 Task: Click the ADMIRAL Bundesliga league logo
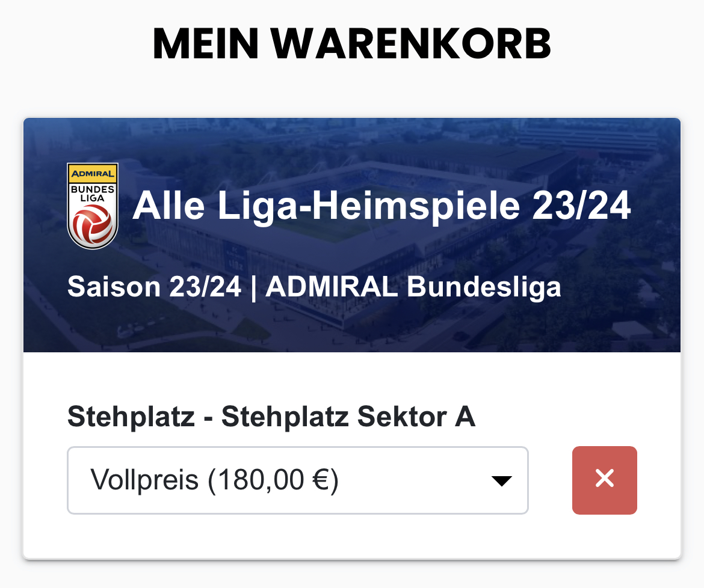click(x=93, y=206)
